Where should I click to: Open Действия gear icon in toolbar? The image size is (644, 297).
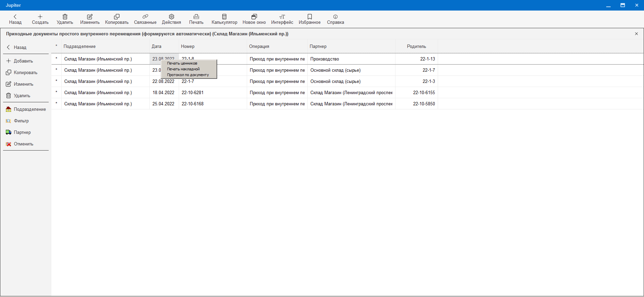(x=172, y=17)
